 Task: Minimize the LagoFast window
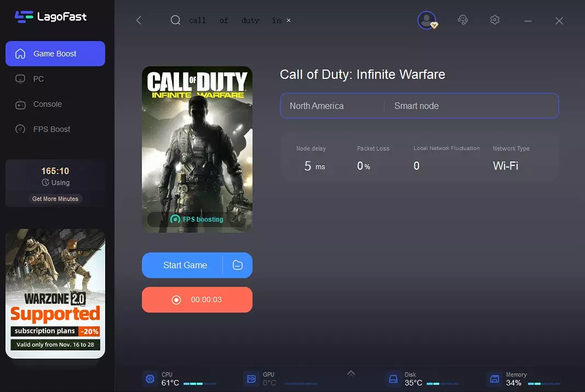click(528, 21)
